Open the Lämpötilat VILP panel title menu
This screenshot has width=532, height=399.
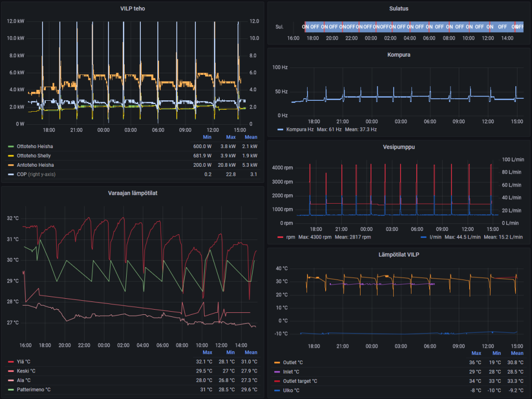coord(398,254)
